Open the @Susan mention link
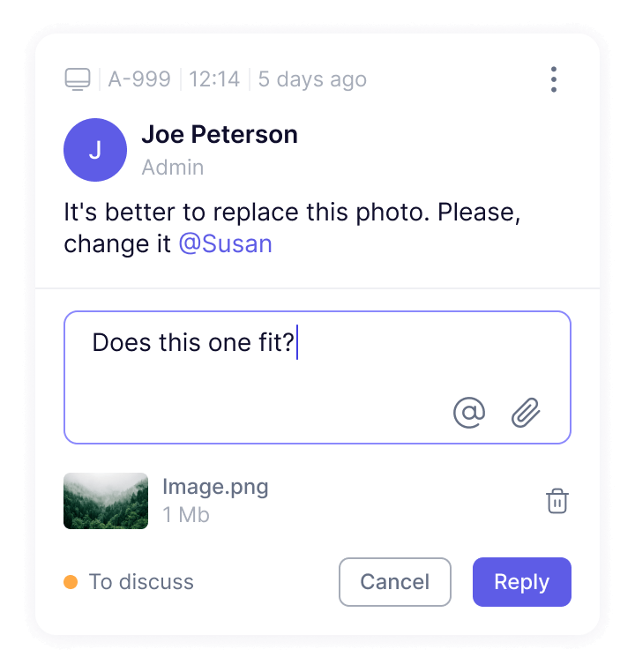 (226, 244)
